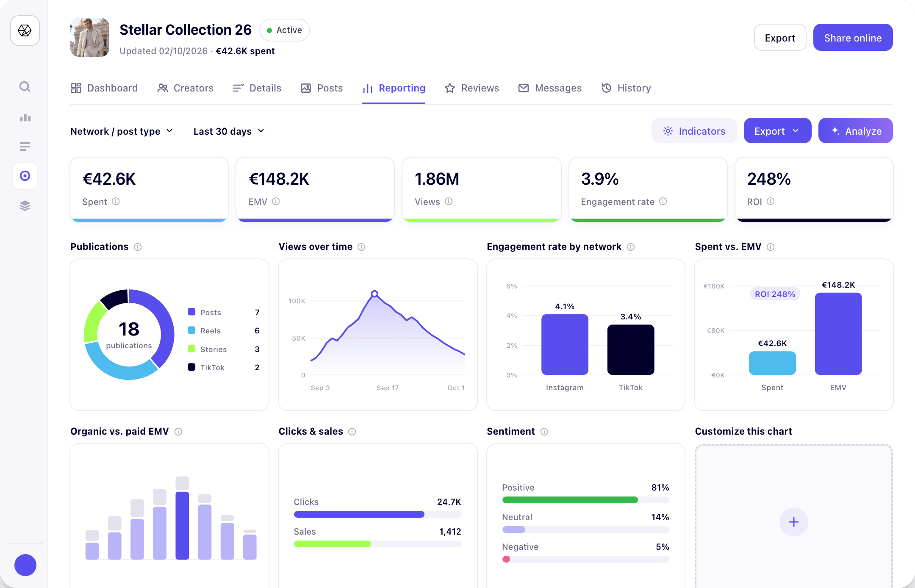Open the Network / post type dropdown
915x588 pixels.
[x=122, y=131]
